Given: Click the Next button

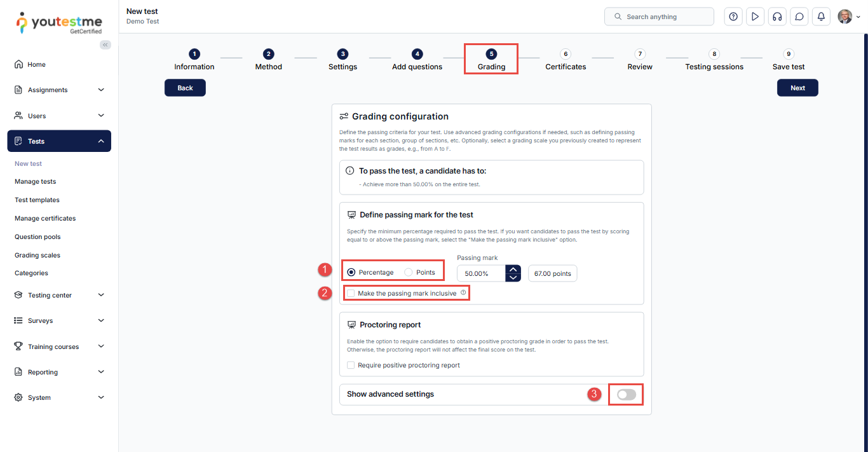Looking at the screenshot, I should point(797,88).
